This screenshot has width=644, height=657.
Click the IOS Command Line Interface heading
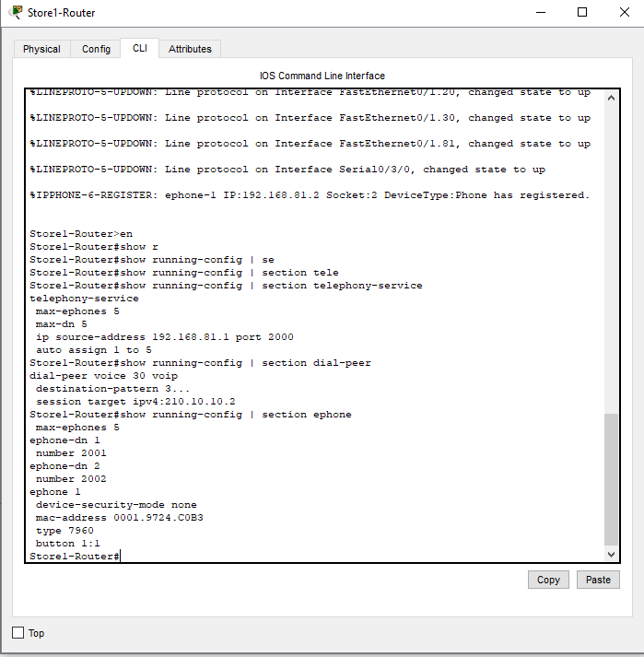point(322,76)
